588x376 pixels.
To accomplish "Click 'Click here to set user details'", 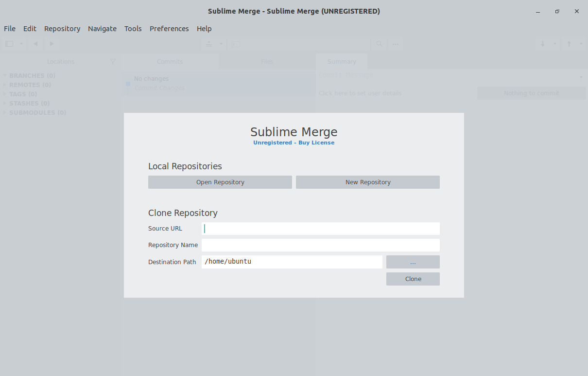I will point(360,93).
